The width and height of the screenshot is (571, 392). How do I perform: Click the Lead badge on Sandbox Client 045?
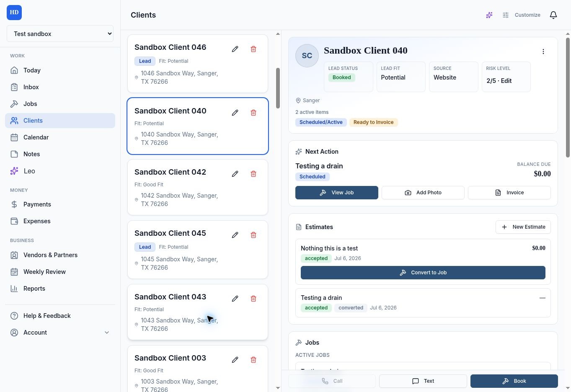(x=145, y=247)
